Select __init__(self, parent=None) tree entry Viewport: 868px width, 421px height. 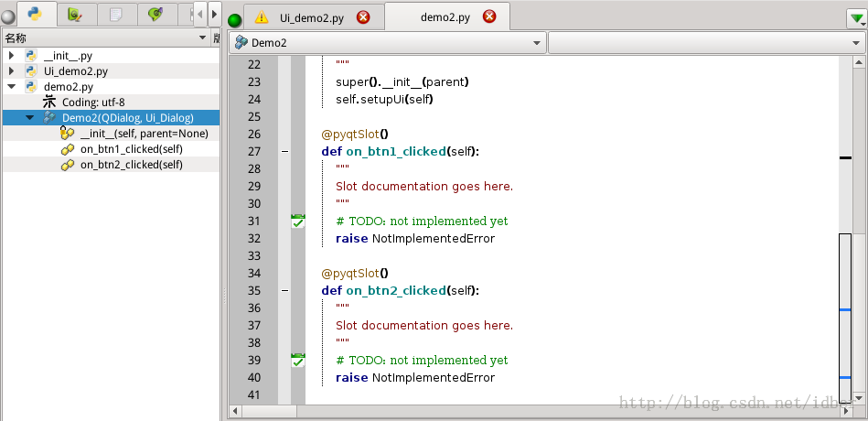tap(145, 134)
